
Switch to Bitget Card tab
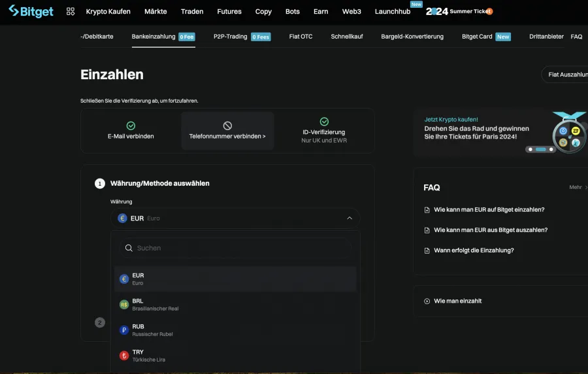486,37
